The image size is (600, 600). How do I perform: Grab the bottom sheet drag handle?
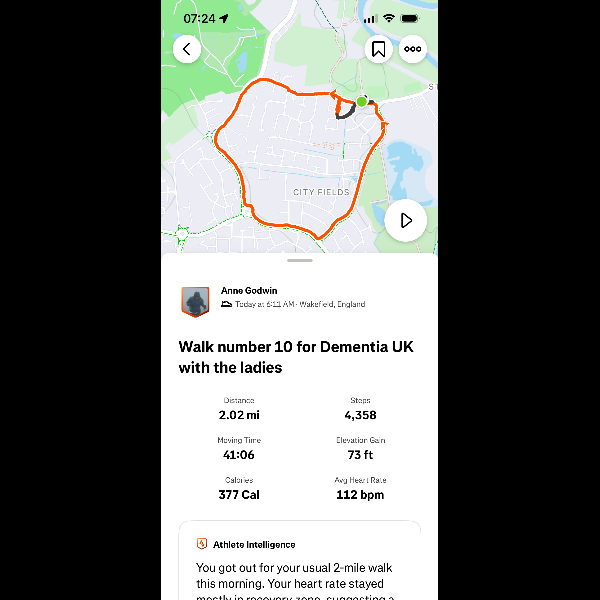tap(299, 260)
